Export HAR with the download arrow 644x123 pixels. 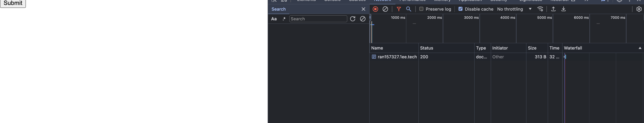pyautogui.click(x=564, y=9)
